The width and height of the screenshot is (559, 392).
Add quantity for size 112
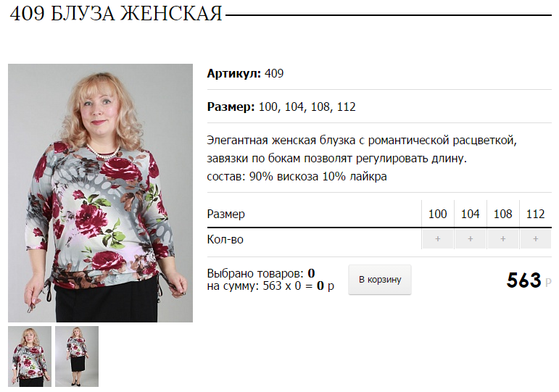click(536, 239)
